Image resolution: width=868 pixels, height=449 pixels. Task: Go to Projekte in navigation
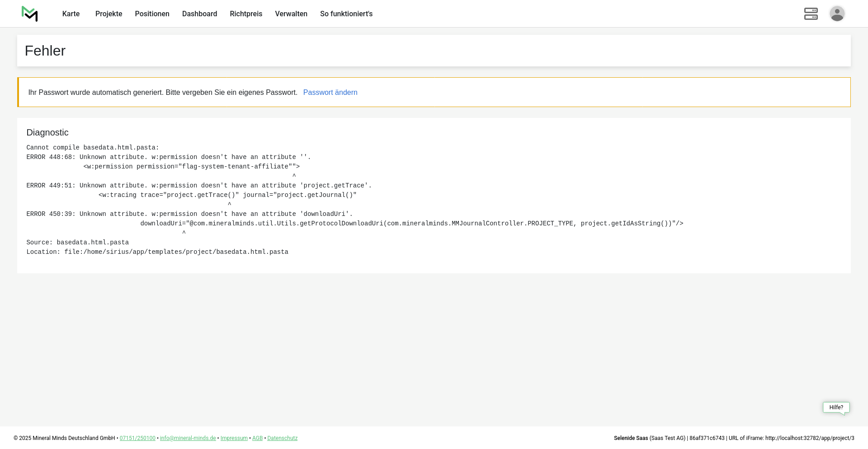[108, 14]
